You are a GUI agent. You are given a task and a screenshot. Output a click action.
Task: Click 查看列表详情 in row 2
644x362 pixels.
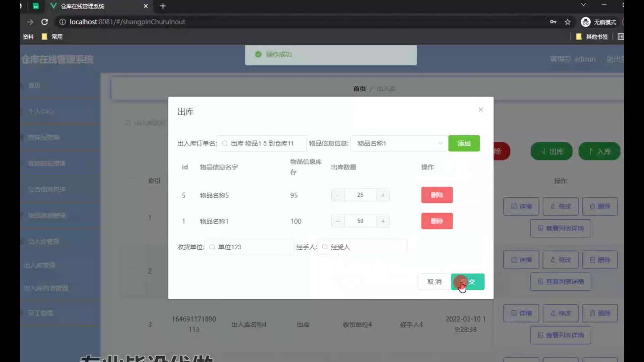coord(560,282)
